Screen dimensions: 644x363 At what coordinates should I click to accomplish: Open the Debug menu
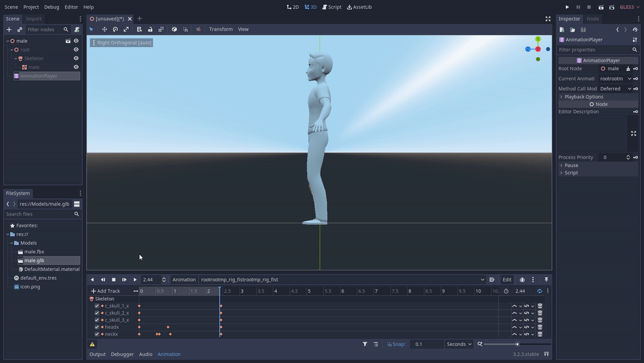52,7
